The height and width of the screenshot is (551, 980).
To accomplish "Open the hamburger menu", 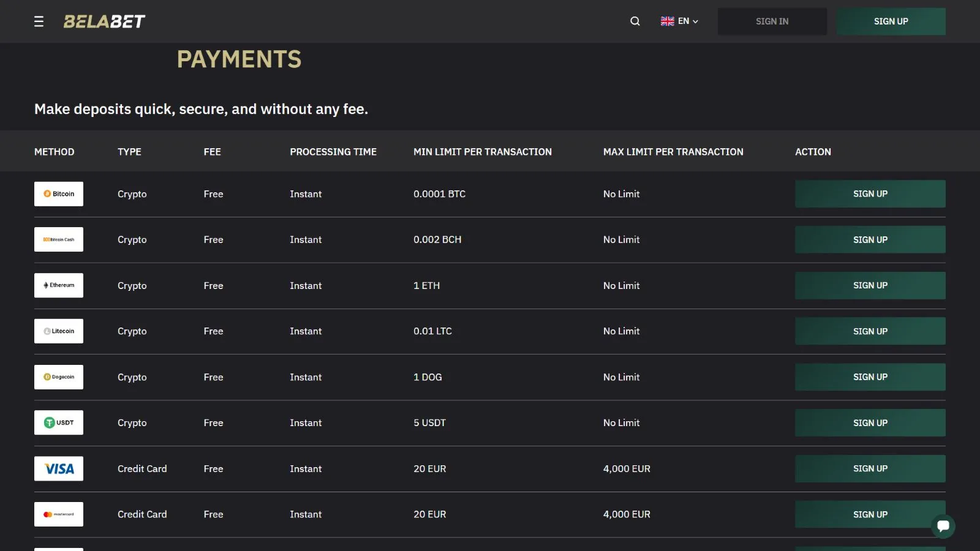I will [39, 21].
